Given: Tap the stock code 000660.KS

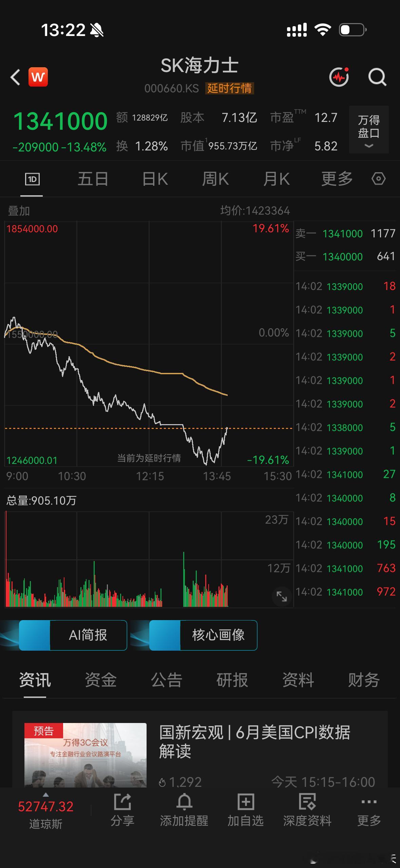Looking at the screenshot, I should pyautogui.click(x=172, y=88).
